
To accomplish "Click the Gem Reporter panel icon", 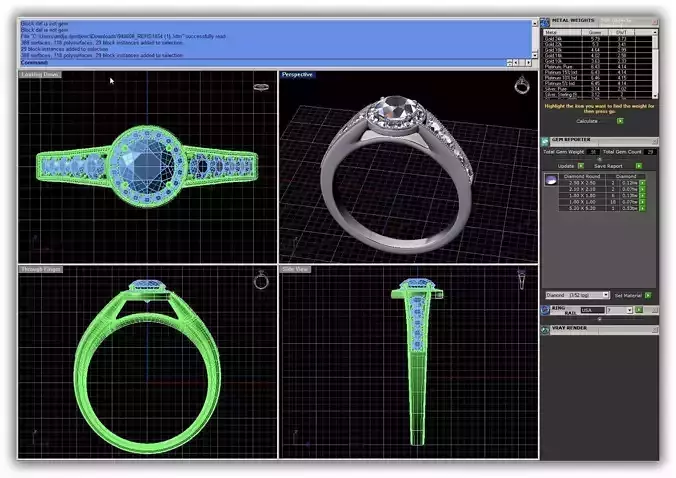I will pyautogui.click(x=545, y=141).
